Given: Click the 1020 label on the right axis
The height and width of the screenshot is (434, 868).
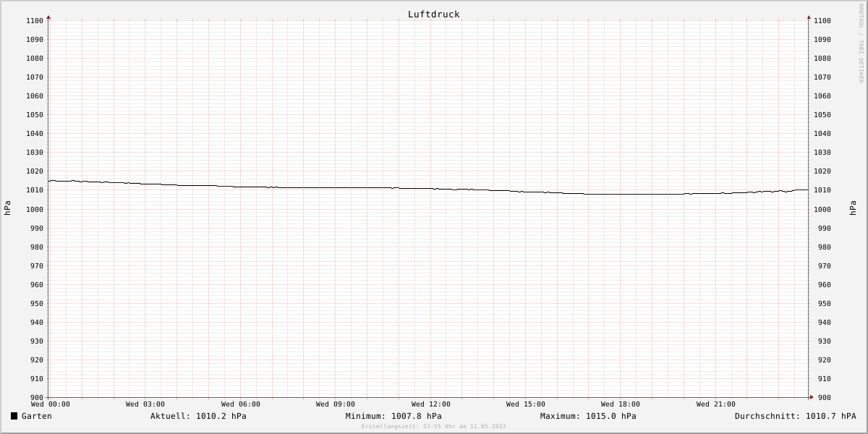Looking at the screenshot, I should click(822, 171).
